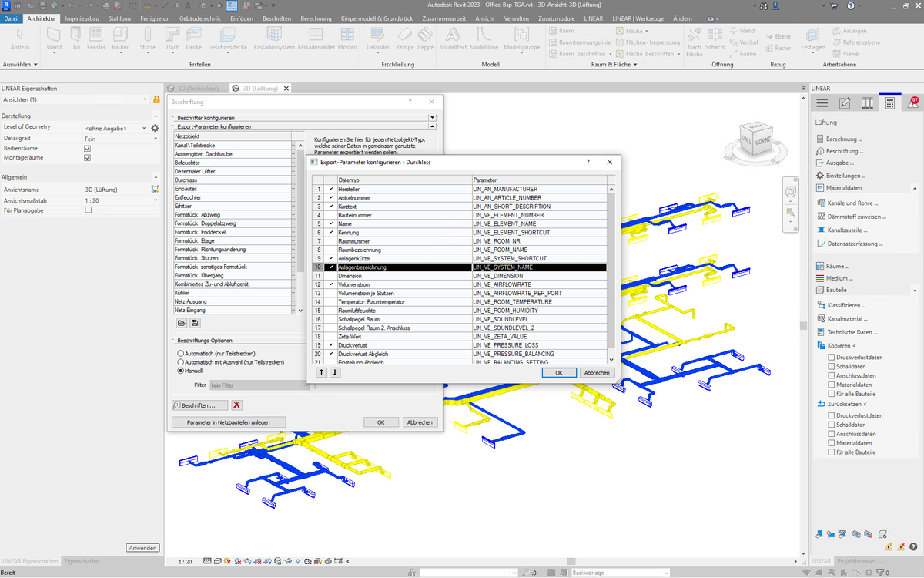Click the red X delete labels icon
This screenshot has width=924, height=578.
[237, 405]
